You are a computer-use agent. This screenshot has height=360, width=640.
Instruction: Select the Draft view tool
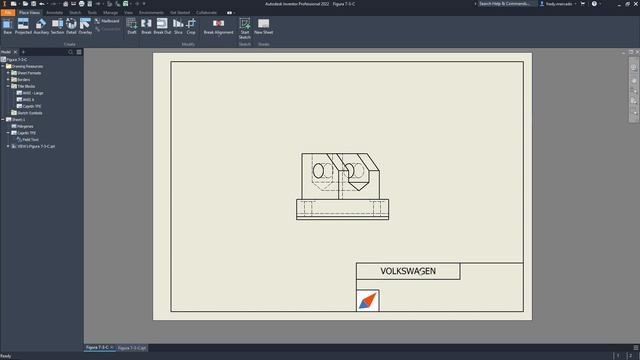132,26
